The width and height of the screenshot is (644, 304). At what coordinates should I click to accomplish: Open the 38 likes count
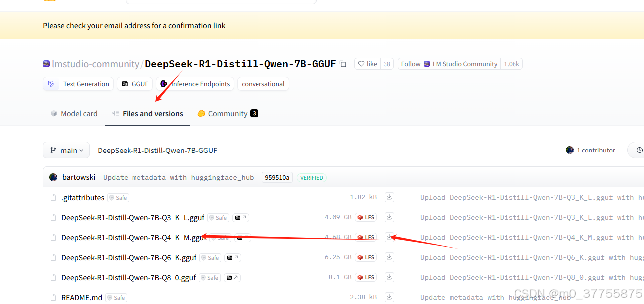[387, 64]
